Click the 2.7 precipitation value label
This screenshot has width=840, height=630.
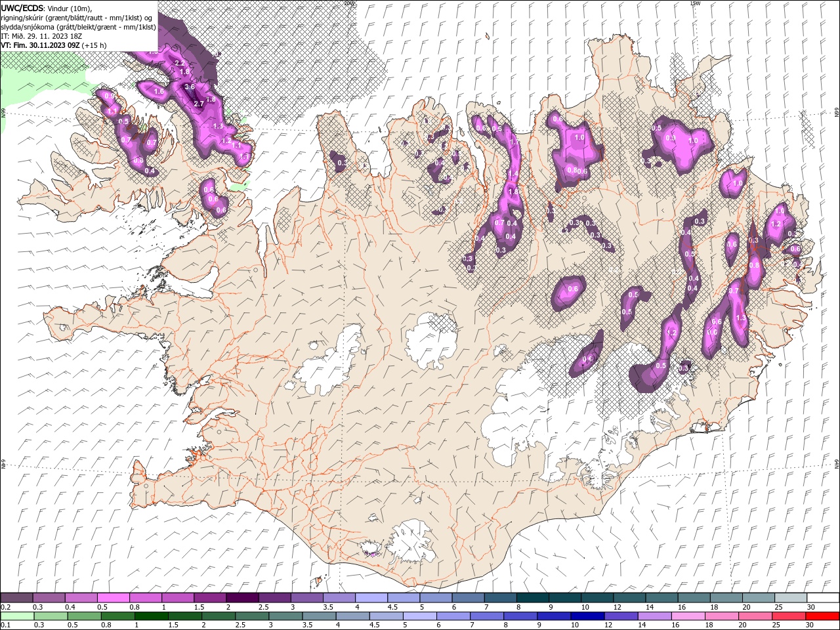199,104
